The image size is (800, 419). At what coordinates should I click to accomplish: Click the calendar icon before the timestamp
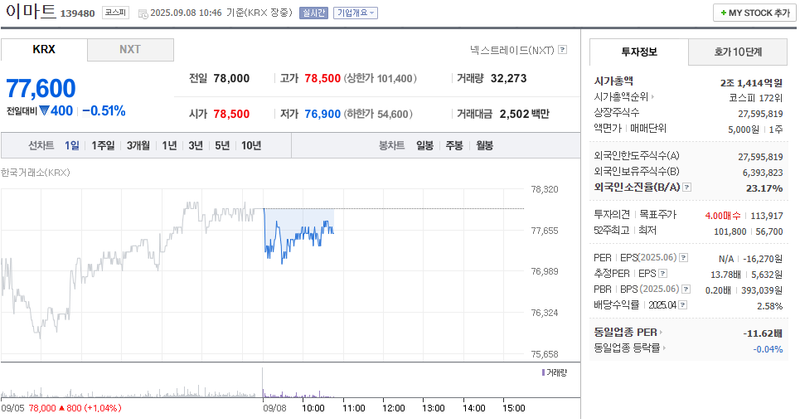143,14
